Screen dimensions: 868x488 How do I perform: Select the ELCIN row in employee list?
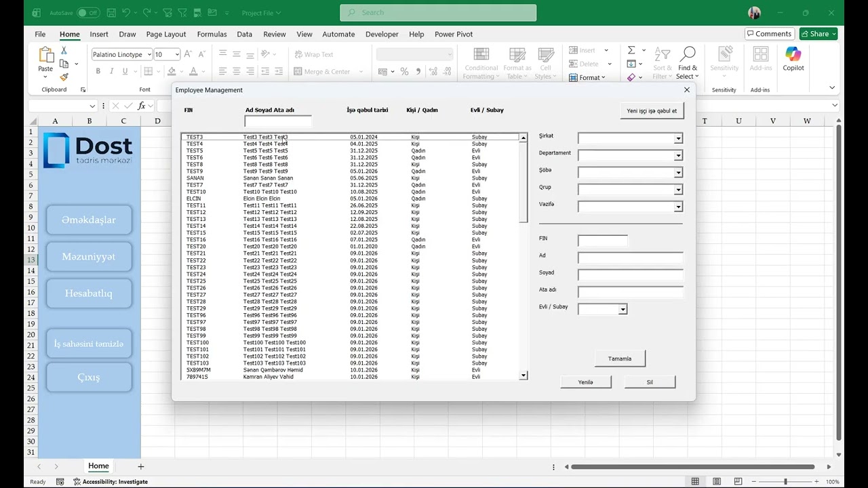click(351, 199)
